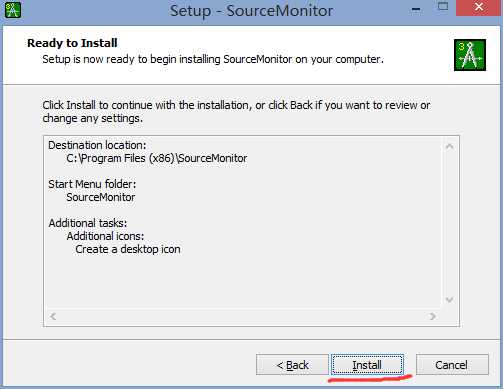503x389 pixels.
Task: Maximize the setup wizard window
Action: (443, 7)
